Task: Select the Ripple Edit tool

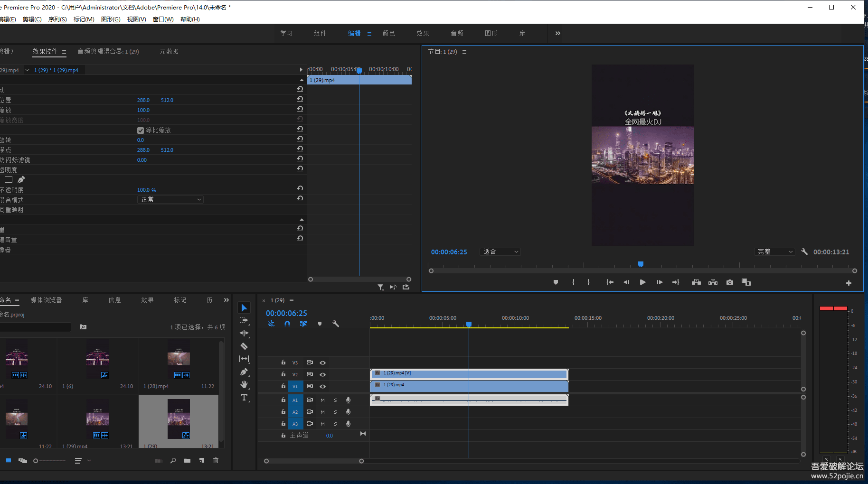Action: 244,333
